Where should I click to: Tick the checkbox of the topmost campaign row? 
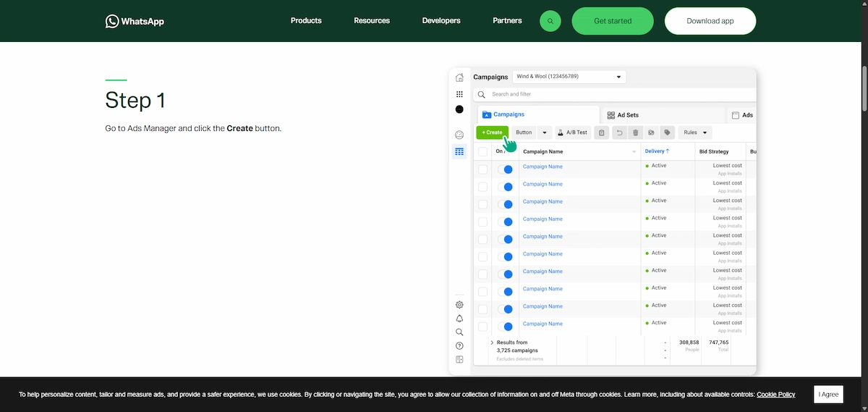482,169
